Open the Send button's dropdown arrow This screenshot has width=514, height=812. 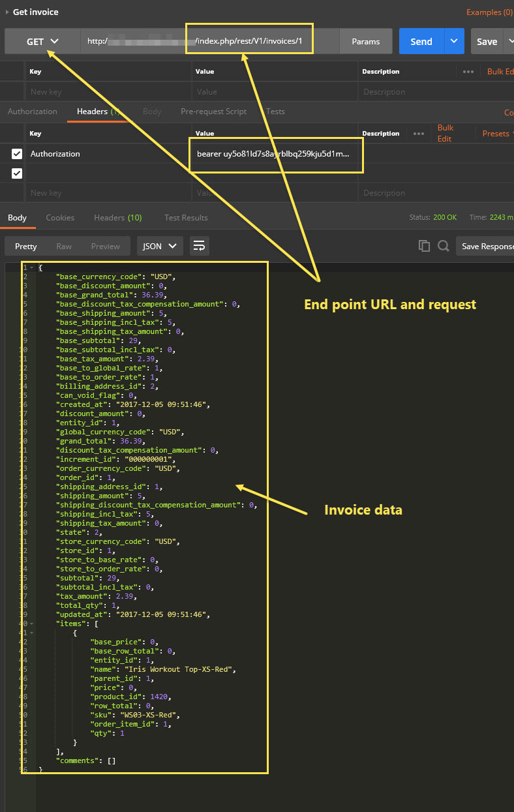tap(453, 40)
